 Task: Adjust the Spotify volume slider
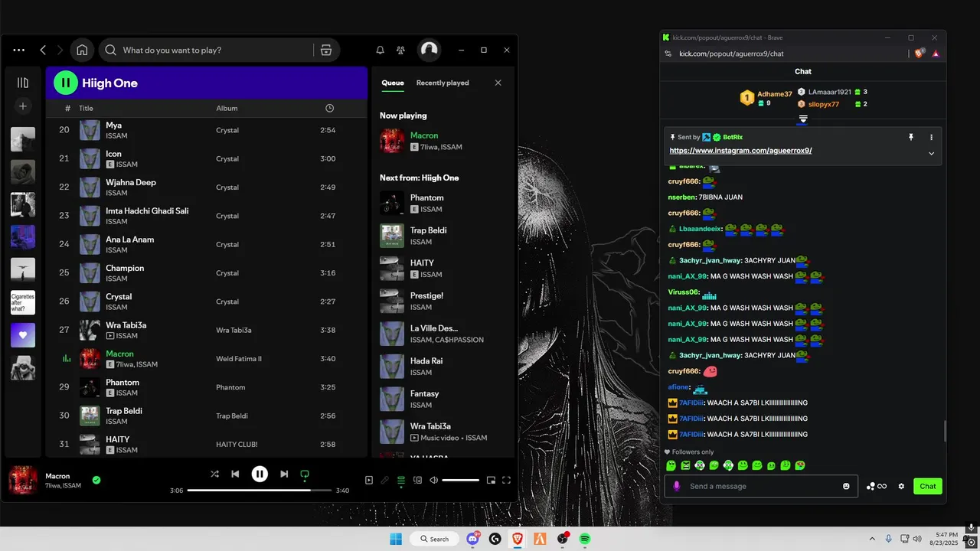point(460,481)
